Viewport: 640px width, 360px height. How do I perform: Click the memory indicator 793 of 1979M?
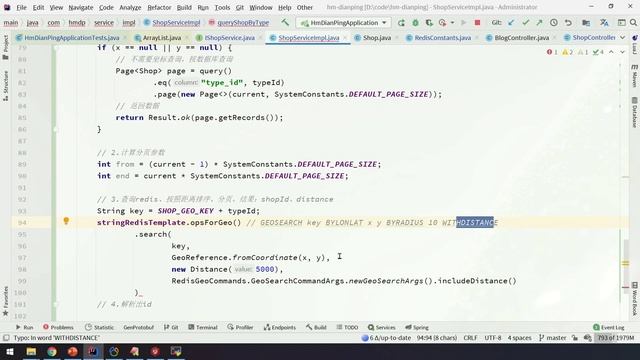pos(616,338)
